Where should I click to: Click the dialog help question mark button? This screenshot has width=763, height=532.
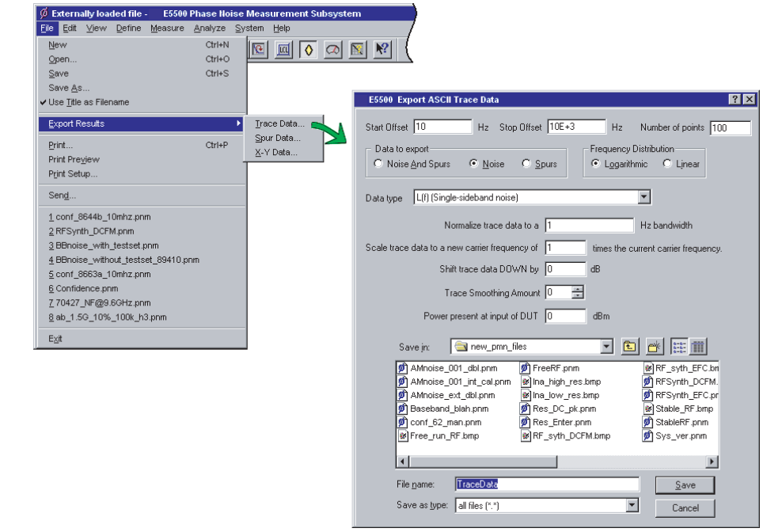pos(735,99)
